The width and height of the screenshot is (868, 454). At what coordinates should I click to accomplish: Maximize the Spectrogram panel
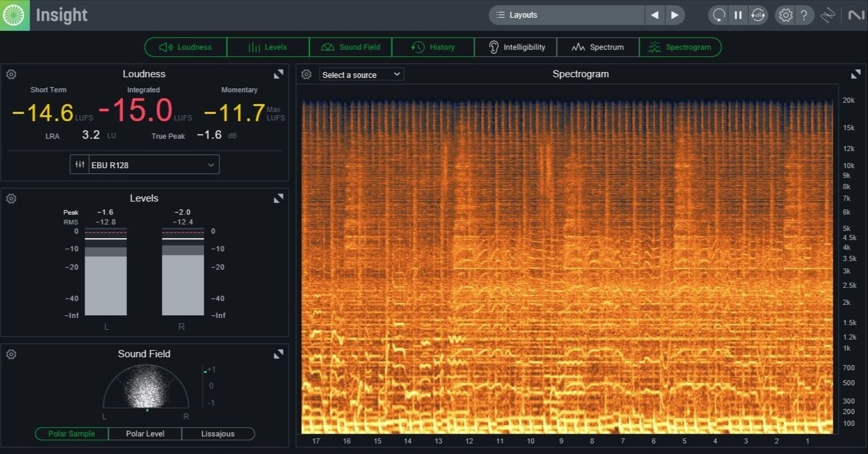[x=856, y=75]
